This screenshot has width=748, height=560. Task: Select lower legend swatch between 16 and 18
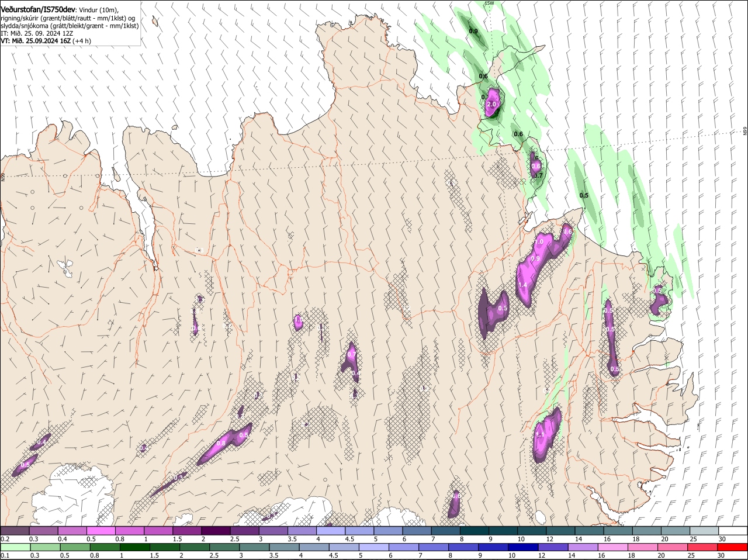point(612,548)
